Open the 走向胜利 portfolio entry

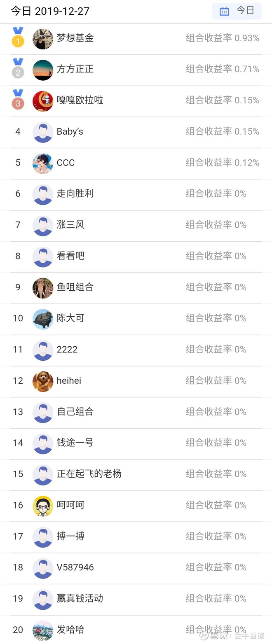(x=75, y=194)
